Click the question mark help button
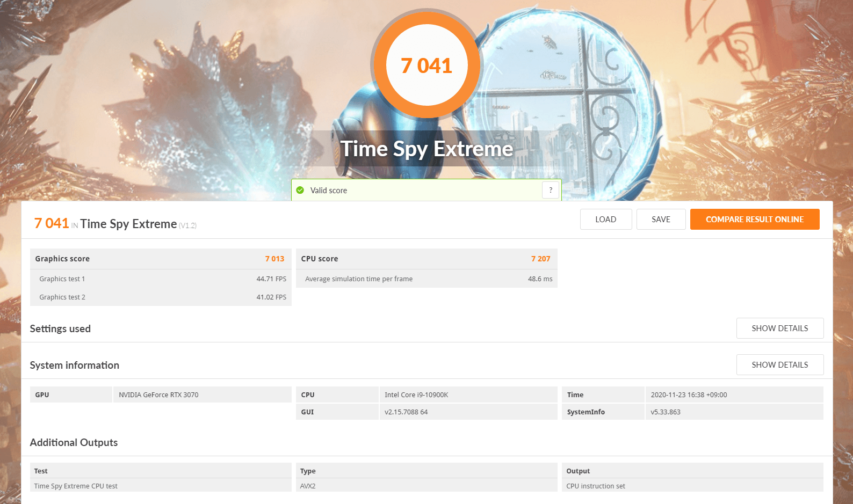 [x=551, y=190]
